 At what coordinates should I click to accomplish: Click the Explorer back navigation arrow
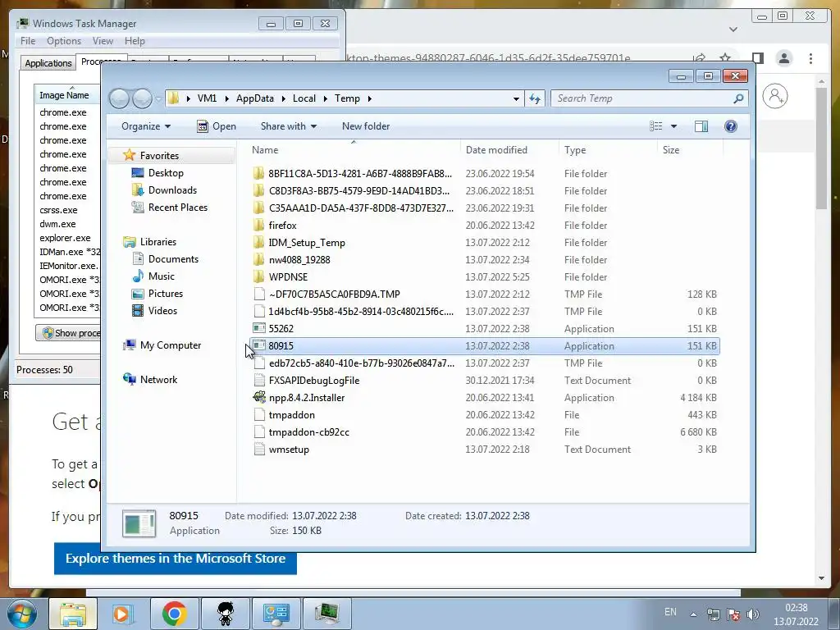[120, 98]
